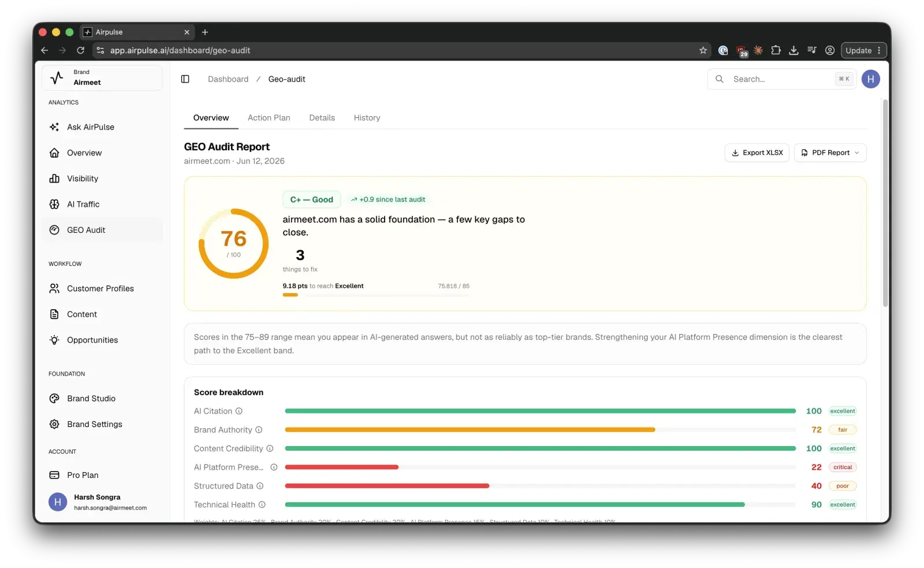
Task: Click the info icon next to AI Citation
Action: click(x=239, y=411)
